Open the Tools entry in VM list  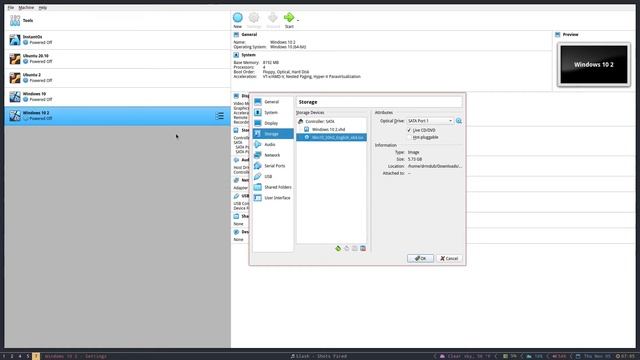[118, 20]
